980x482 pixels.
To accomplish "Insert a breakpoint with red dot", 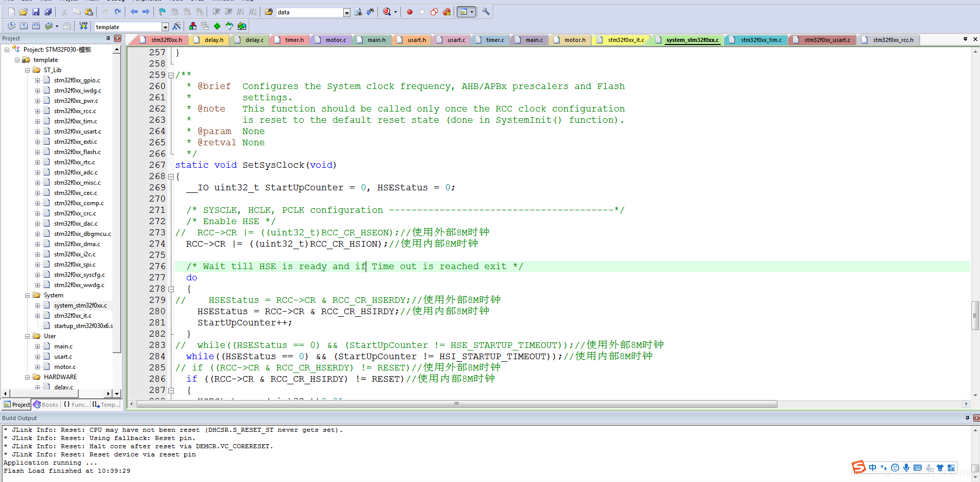I will pyautogui.click(x=410, y=12).
